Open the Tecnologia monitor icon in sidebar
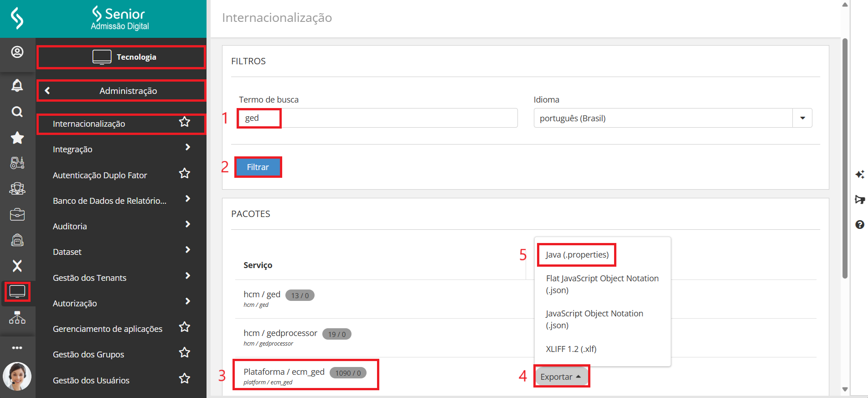The width and height of the screenshot is (868, 398). coord(17,291)
